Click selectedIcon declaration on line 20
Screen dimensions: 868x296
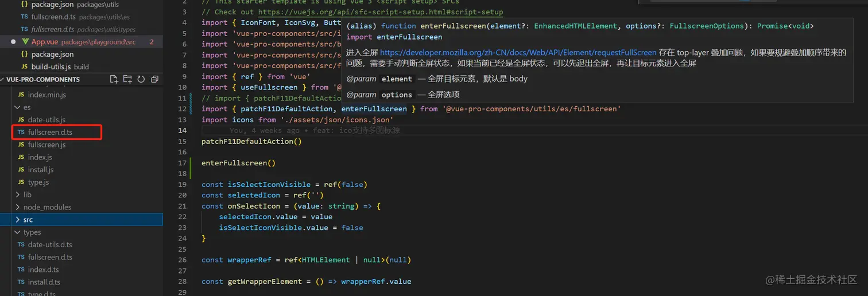click(254, 196)
